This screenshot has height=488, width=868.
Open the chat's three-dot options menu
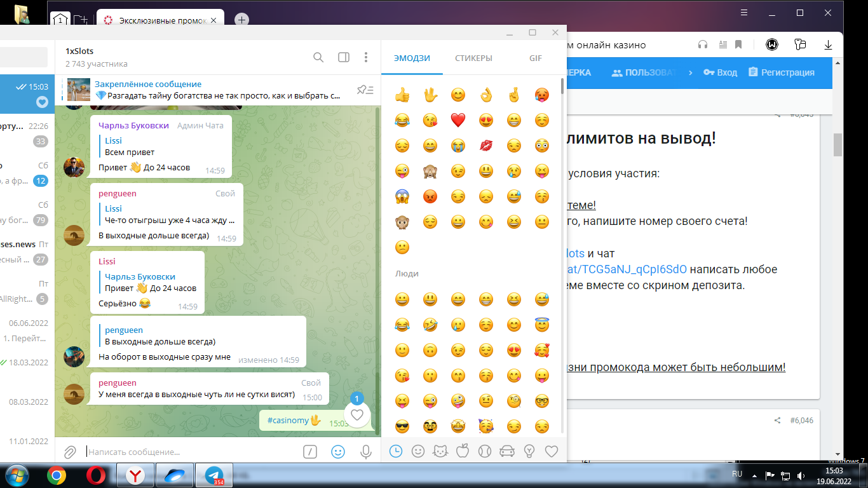(x=366, y=57)
